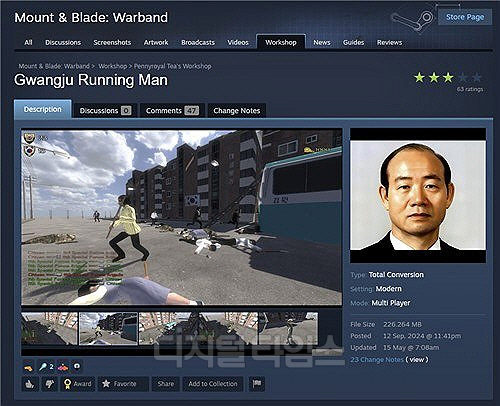Click the Steam logo icon near Store Page

pyautogui.click(x=412, y=20)
